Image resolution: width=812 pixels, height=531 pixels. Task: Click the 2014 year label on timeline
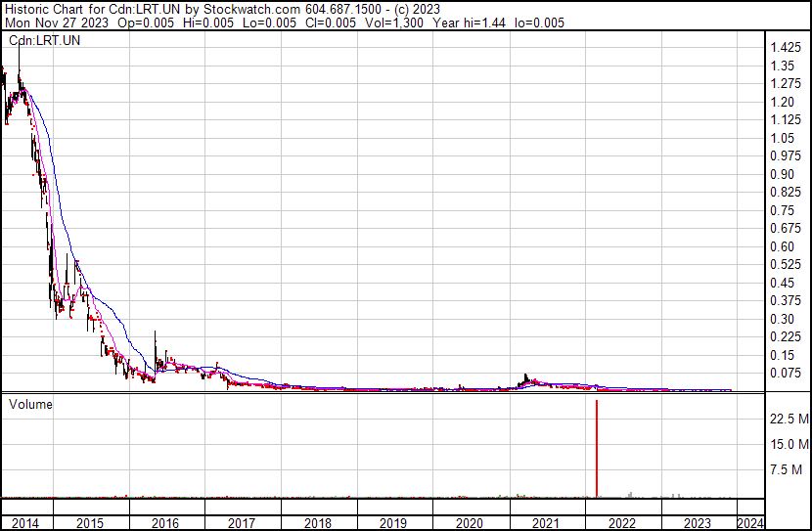coord(24,523)
